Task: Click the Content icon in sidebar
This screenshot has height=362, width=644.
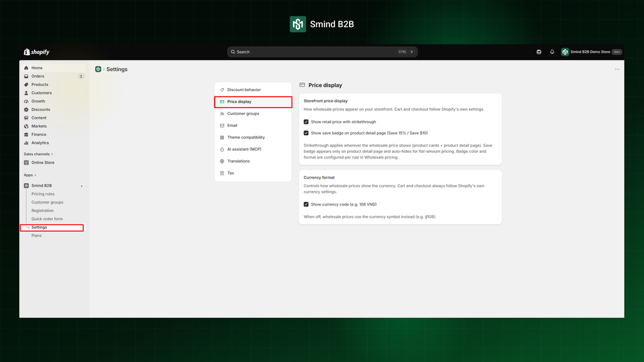Action: [26, 118]
